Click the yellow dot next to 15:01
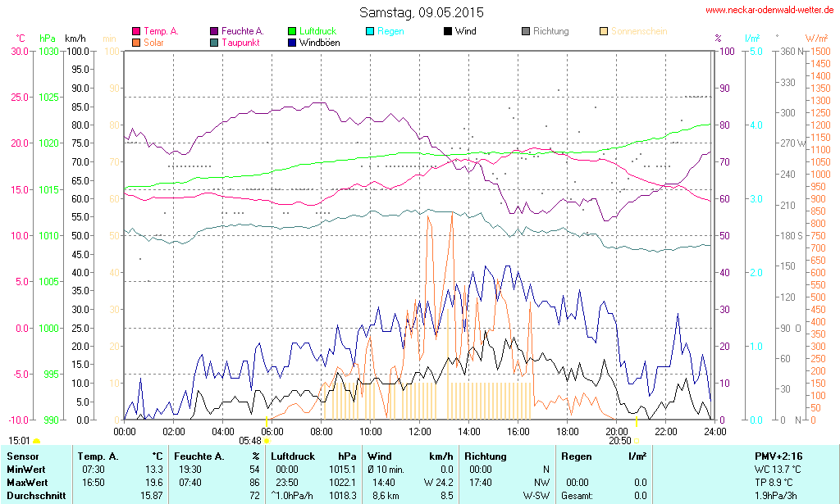The height and width of the screenshot is (504, 840). [x=36, y=441]
